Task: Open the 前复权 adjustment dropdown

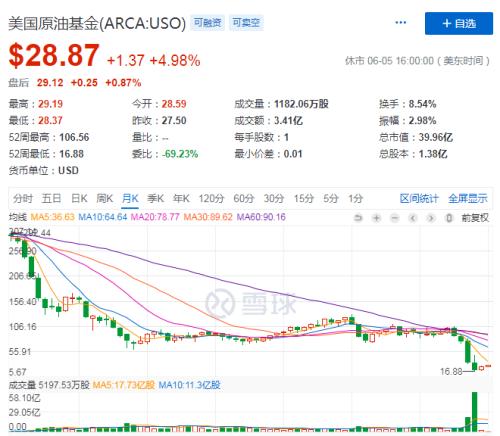Action: (x=475, y=218)
